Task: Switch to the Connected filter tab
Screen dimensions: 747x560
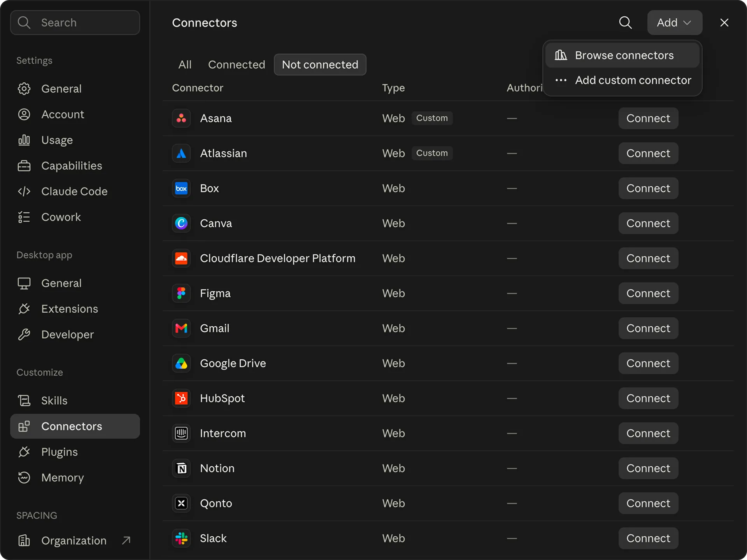Action: 237,65
